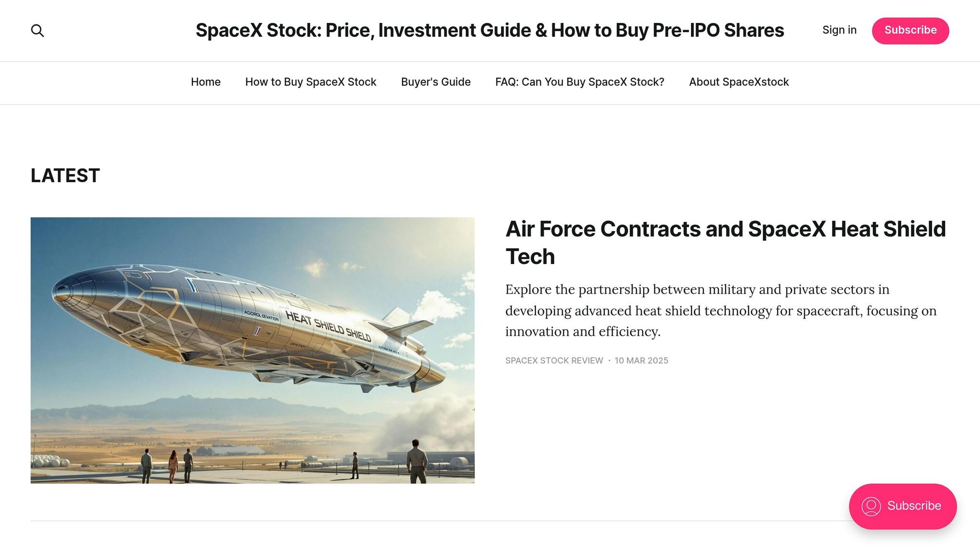Image resolution: width=980 pixels, height=551 pixels.
Task: Click the person icon in the Subscribe bubble
Action: click(x=872, y=506)
